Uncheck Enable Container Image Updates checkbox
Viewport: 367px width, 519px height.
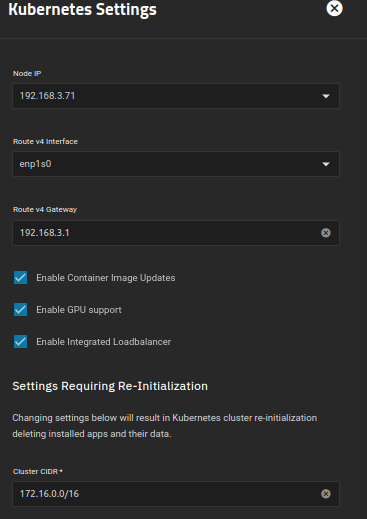20,278
